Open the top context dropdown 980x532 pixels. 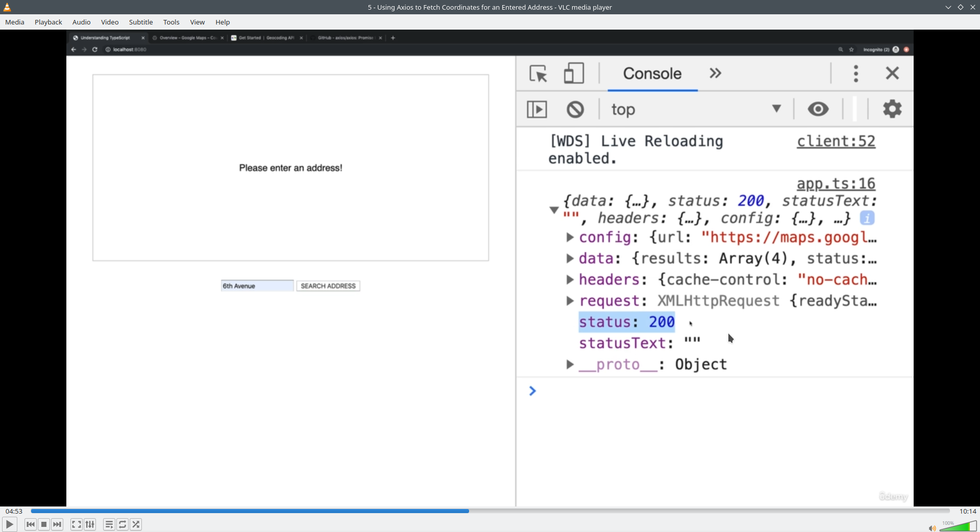click(696, 109)
